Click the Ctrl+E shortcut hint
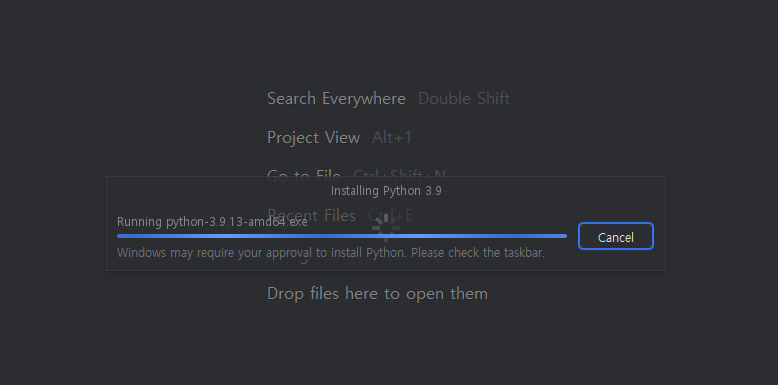Screen dimensions: 778x385 click(390, 215)
